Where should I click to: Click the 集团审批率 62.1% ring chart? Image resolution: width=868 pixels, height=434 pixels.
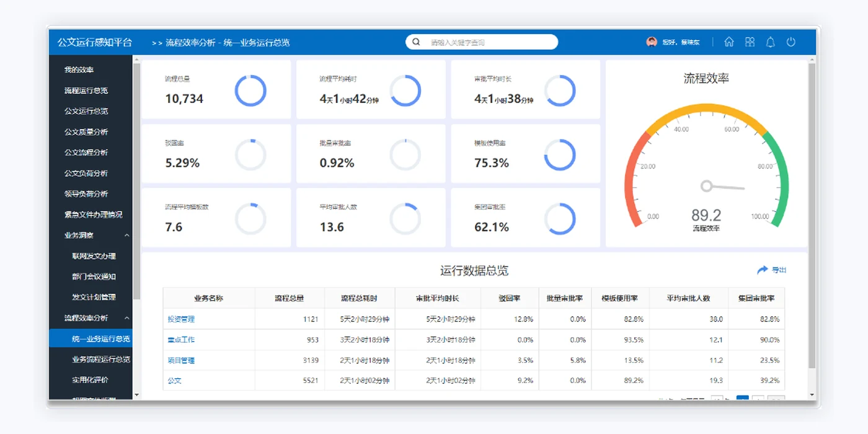point(560,219)
